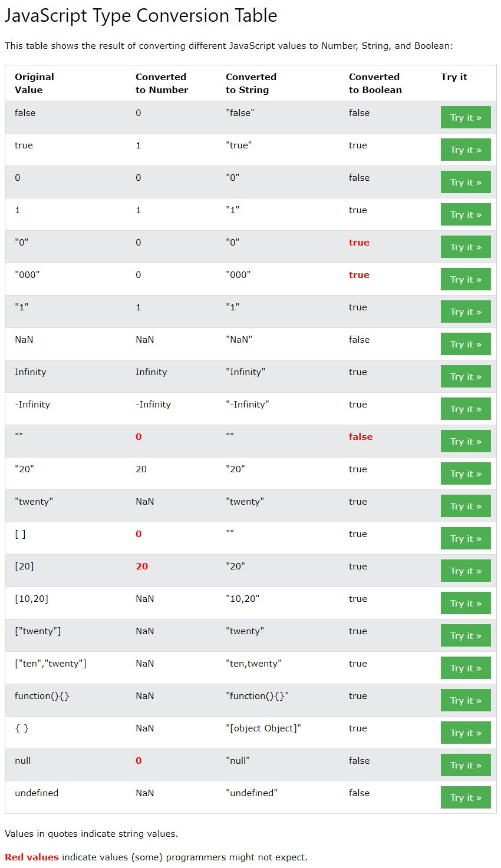Click Try it for the NaN row

(465, 344)
